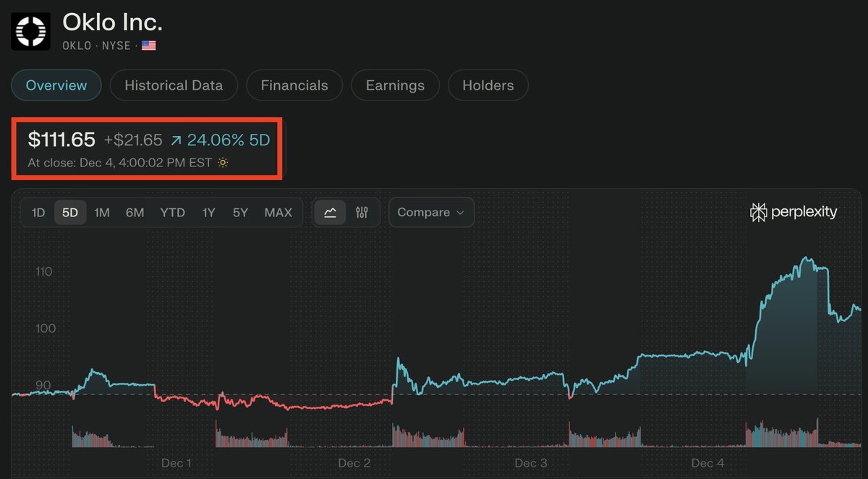Viewport: 868px width, 479px height.
Task: Set chart range to 5Y
Action: 240,213
